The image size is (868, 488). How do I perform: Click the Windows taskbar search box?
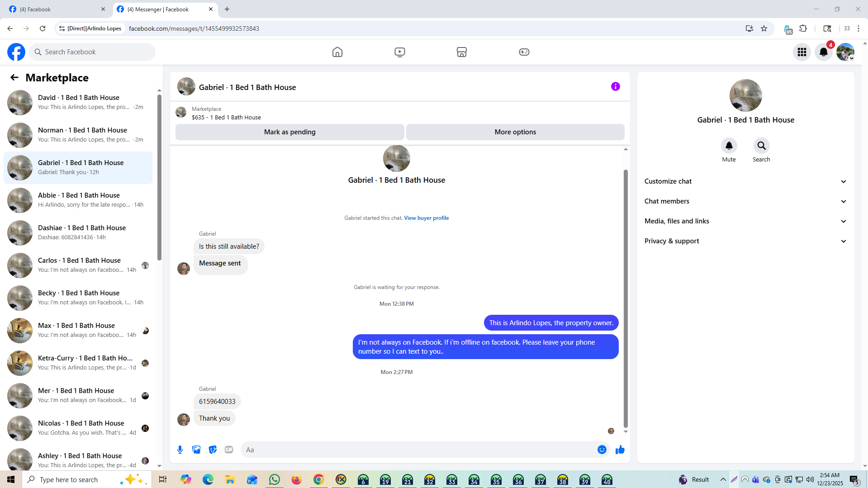(86, 479)
